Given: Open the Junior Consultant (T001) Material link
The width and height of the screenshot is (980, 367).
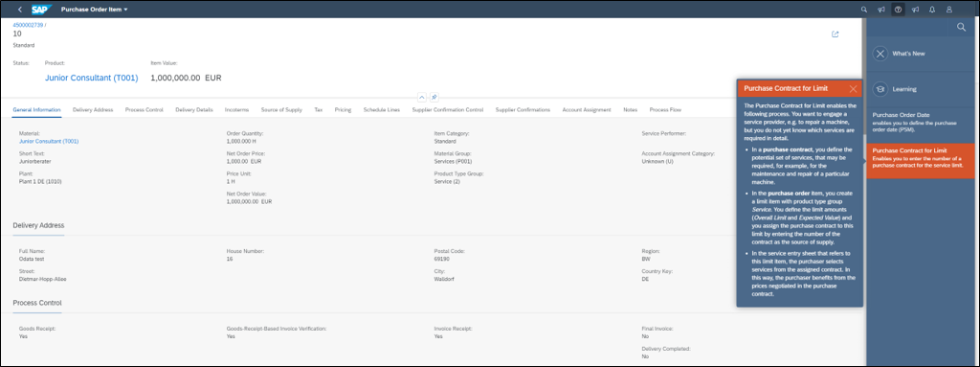Looking at the screenshot, I should (49, 142).
